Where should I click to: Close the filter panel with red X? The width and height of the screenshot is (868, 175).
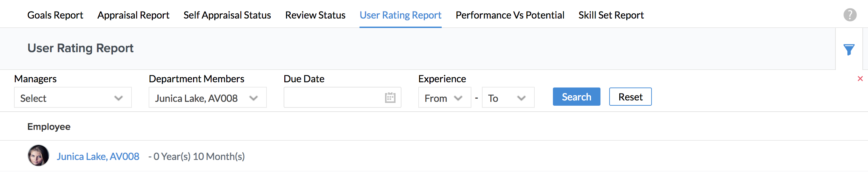coord(860,79)
